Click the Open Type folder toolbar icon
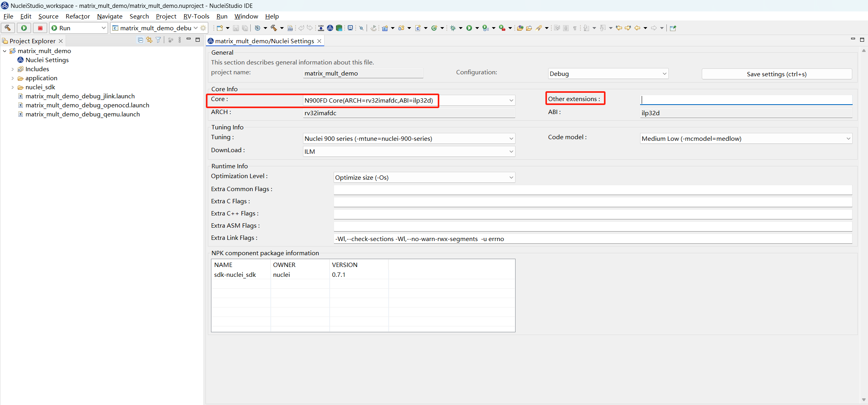This screenshot has height=405, width=868. coord(520,28)
